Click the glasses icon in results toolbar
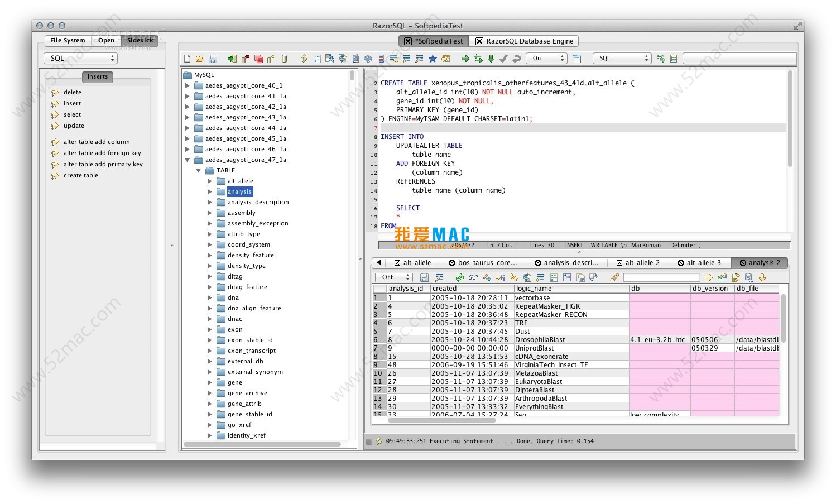Viewport: 836px width, 504px height. (x=473, y=277)
